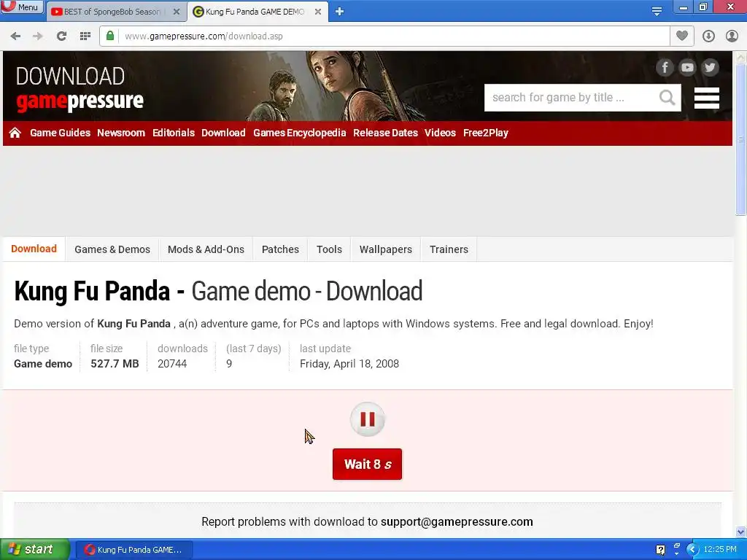The width and height of the screenshot is (747, 560).
Task: Open a new tab with plus icon
Action: point(339,12)
